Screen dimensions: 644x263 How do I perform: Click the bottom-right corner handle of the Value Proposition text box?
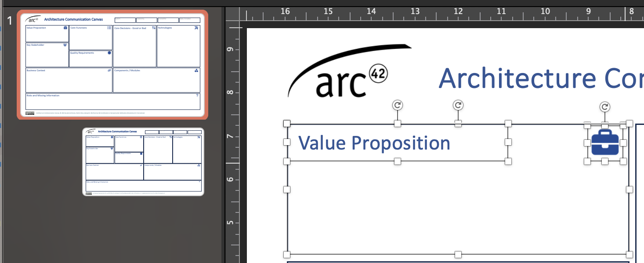click(508, 161)
